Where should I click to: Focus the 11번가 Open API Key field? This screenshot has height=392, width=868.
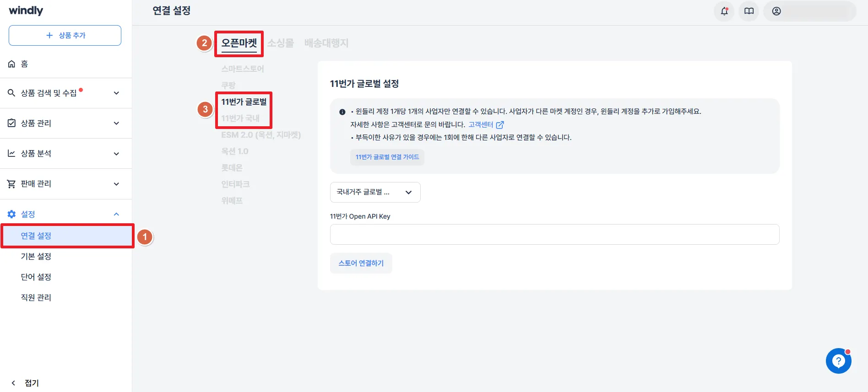(554, 234)
